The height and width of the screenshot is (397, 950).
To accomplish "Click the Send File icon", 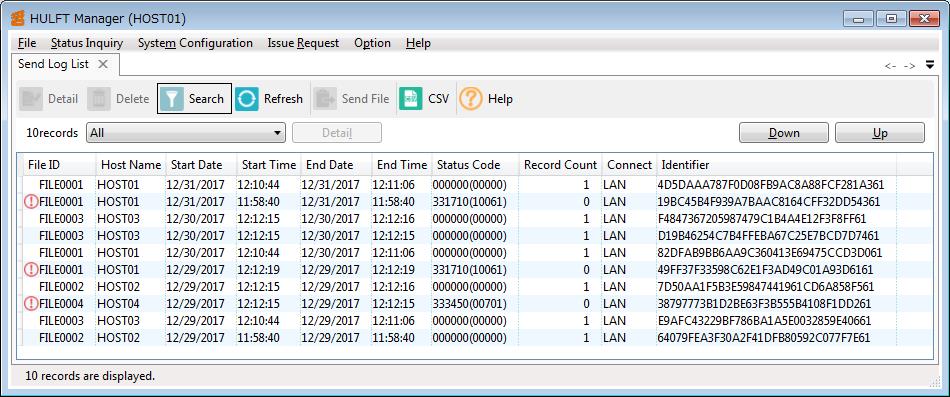I will 326,99.
